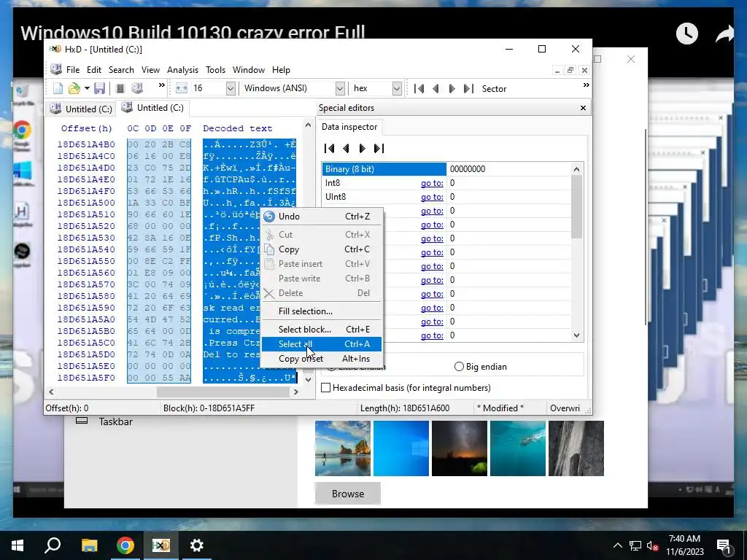Select the underwater swimmer background thumbnail
This screenshot has height=560, width=747.
point(518,448)
